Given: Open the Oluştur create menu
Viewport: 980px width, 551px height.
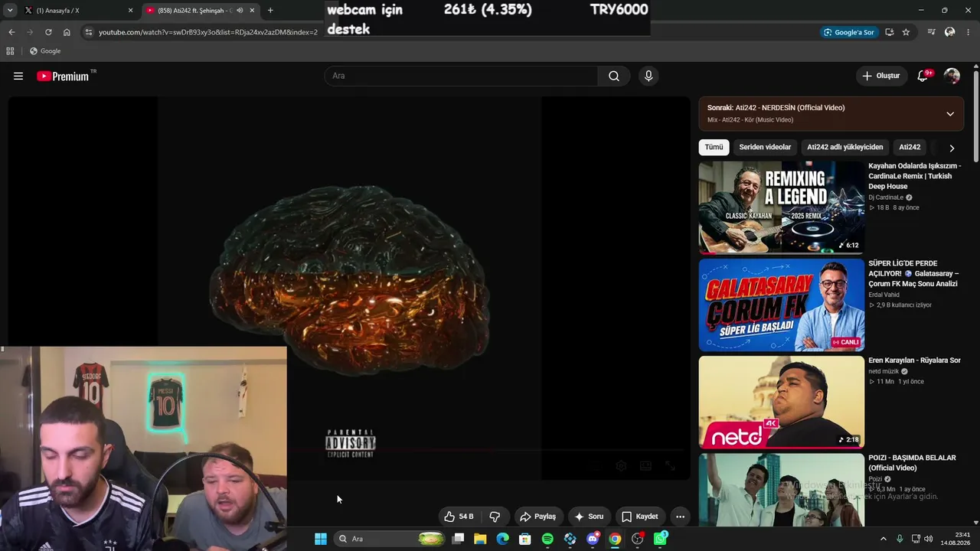Looking at the screenshot, I should pos(881,76).
